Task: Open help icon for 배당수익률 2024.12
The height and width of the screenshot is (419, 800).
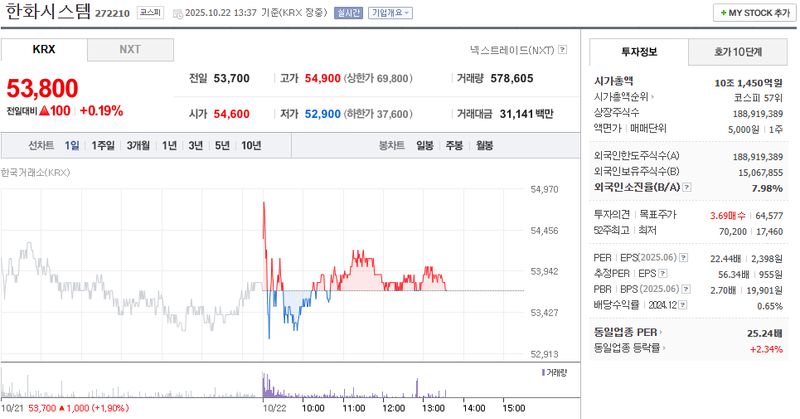Action: click(683, 305)
